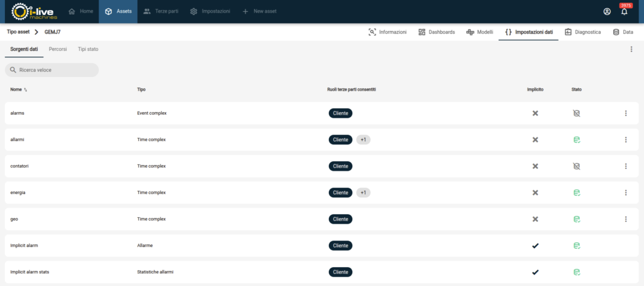This screenshot has width=644, height=286.
Task: Click the disabled status icon for alarms
Action: coord(576,113)
